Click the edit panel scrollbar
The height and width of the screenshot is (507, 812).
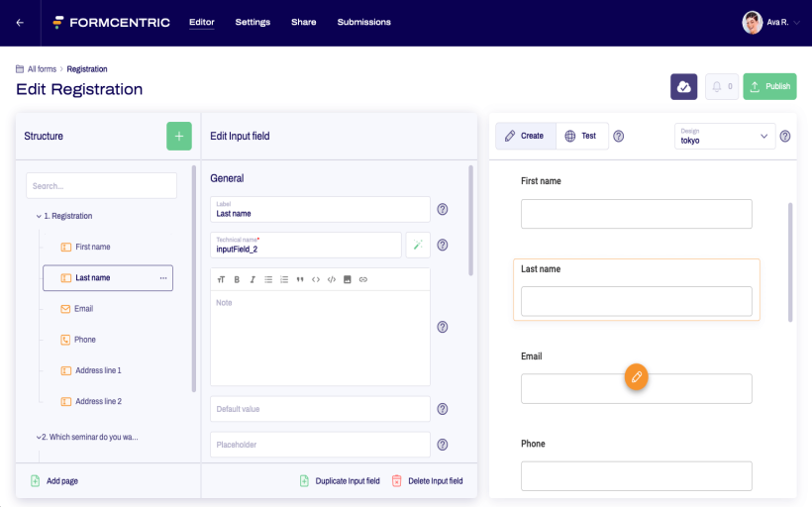[470, 221]
